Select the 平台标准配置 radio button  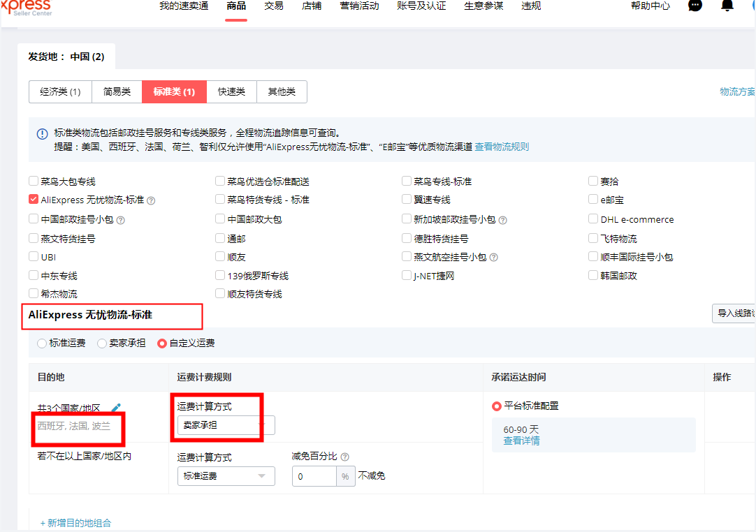tap(496, 406)
